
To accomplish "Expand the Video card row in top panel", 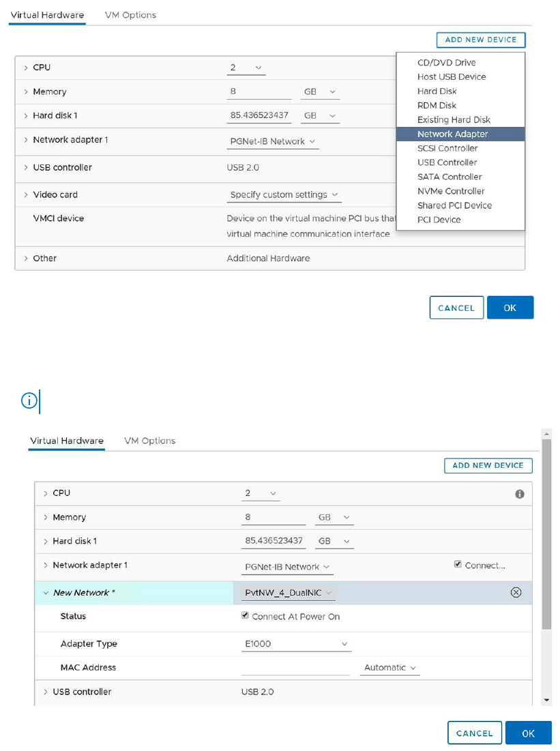I will (x=26, y=195).
